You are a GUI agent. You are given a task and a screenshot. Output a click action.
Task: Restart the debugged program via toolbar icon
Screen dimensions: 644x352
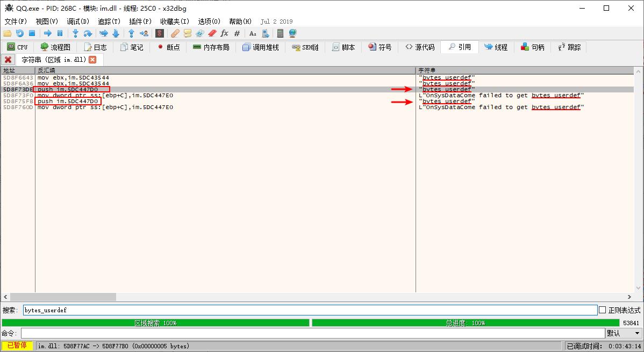click(20, 33)
